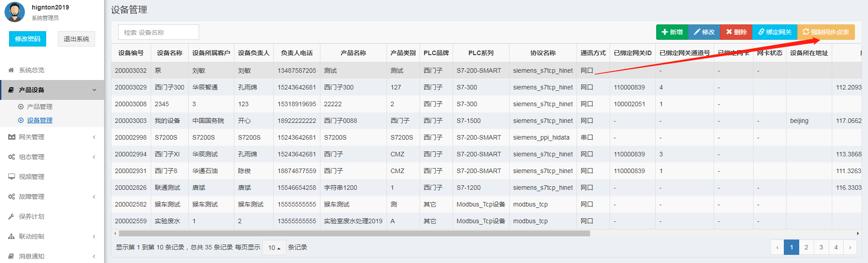Select the 设备管理 submenu item
The width and height of the screenshot is (868, 263).
(x=39, y=120)
